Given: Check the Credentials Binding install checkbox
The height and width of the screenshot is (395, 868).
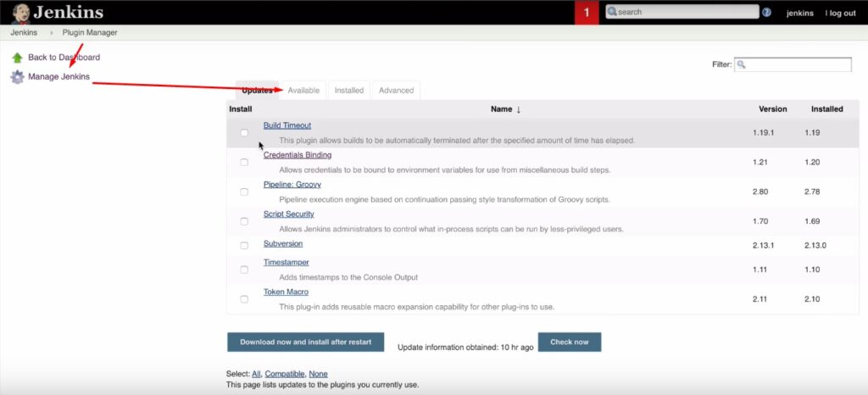Looking at the screenshot, I should point(244,163).
